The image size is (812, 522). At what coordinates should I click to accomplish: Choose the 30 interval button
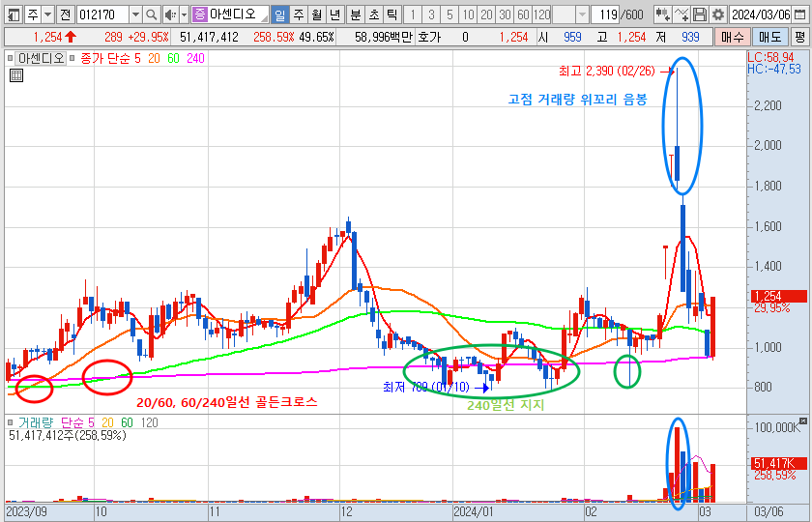505,14
